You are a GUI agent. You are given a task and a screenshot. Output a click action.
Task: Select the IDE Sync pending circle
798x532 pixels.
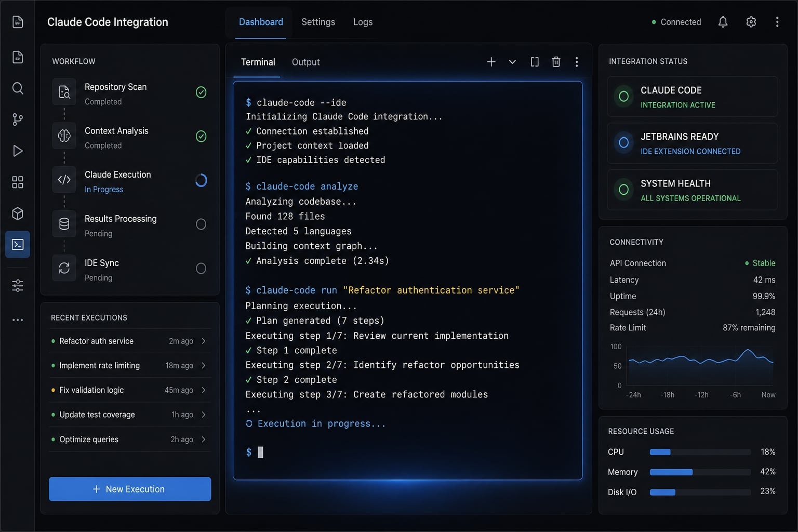coord(201,268)
